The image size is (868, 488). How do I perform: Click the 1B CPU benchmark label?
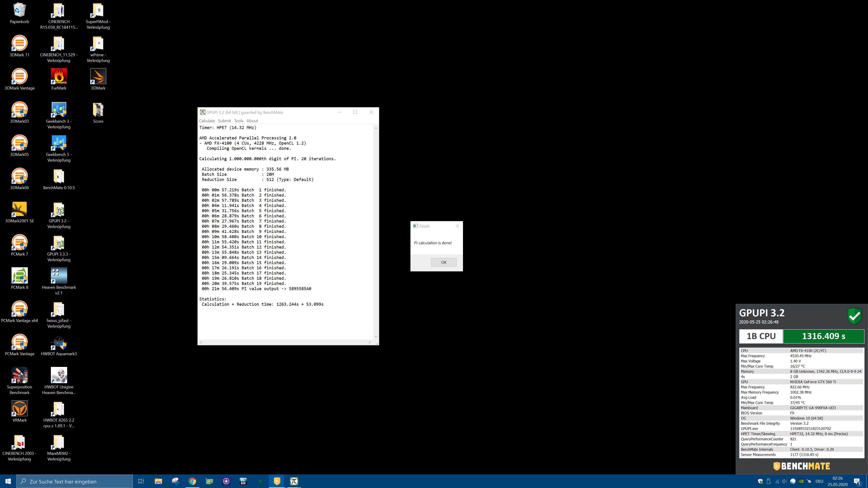pos(761,336)
